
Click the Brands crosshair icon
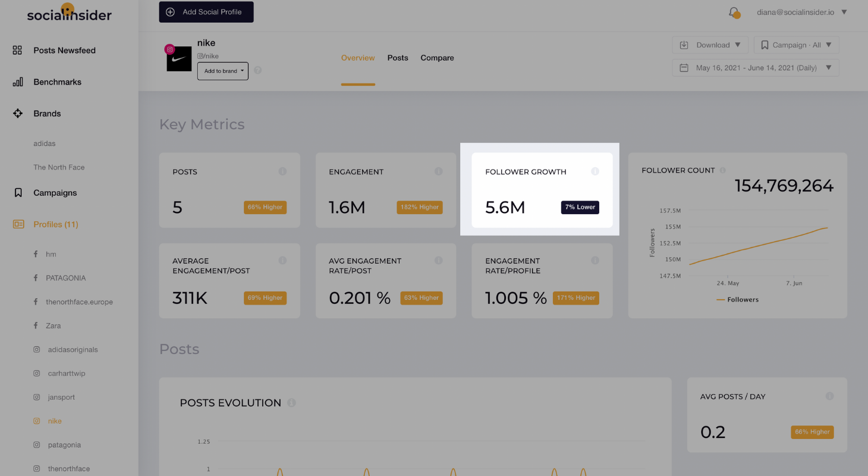18,114
